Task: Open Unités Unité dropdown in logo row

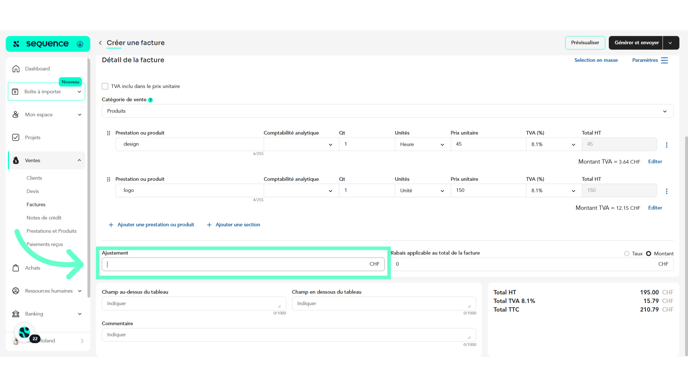Action: pyautogui.click(x=422, y=190)
